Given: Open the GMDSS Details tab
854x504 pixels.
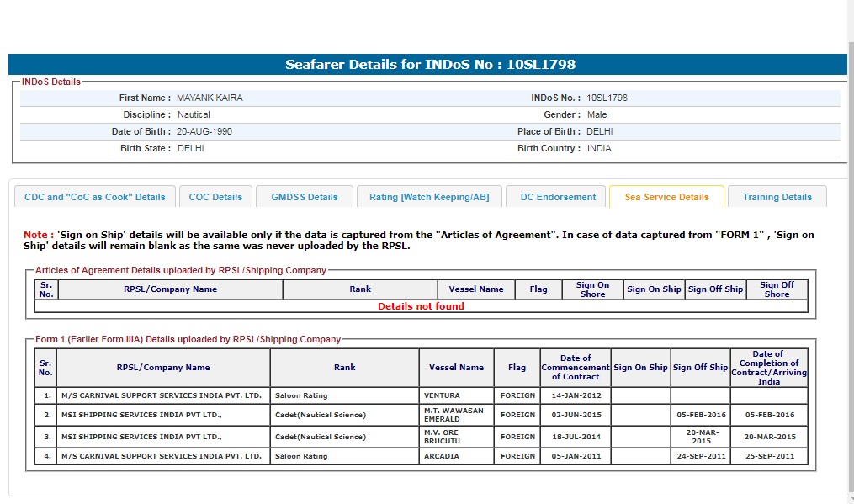Looking at the screenshot, I should tap(304, 197).
